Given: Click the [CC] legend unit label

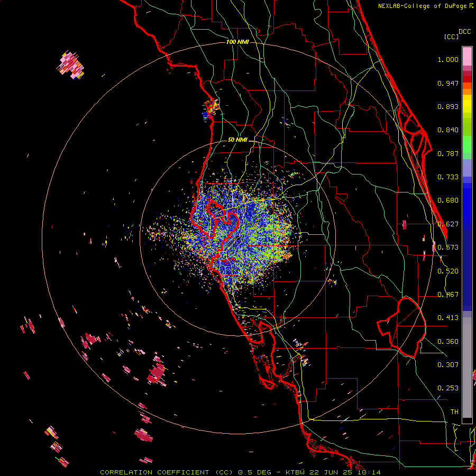Looking at the screenshot, I should [x=451, y=36].
